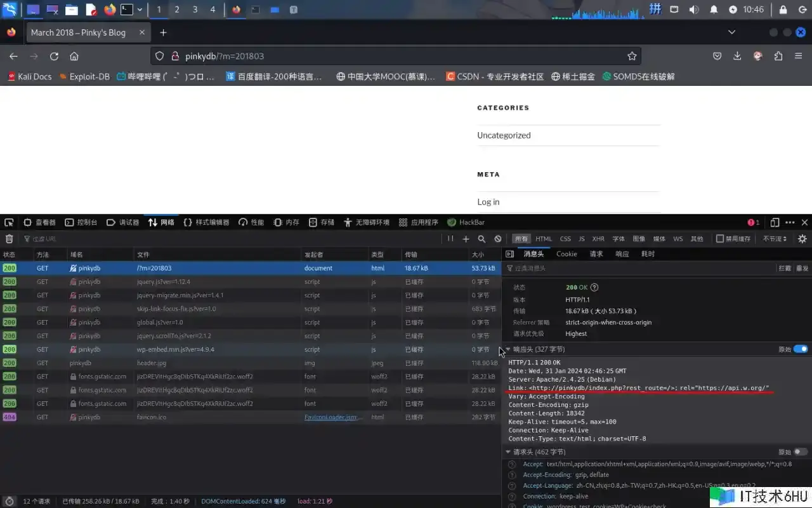Viewport: 812px width, 508px height.
Task: Open network settings gear icon
Action: (x=802, y=239)
